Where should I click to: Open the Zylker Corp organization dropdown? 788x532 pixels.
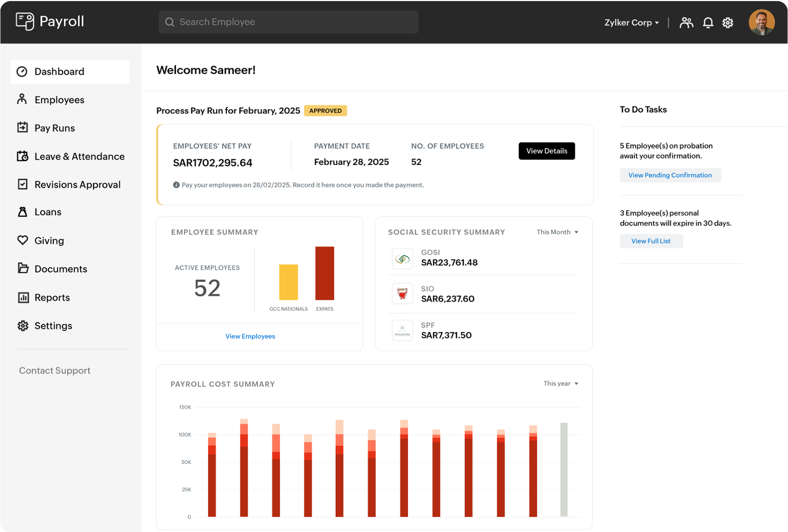click(x=631, y=22)
